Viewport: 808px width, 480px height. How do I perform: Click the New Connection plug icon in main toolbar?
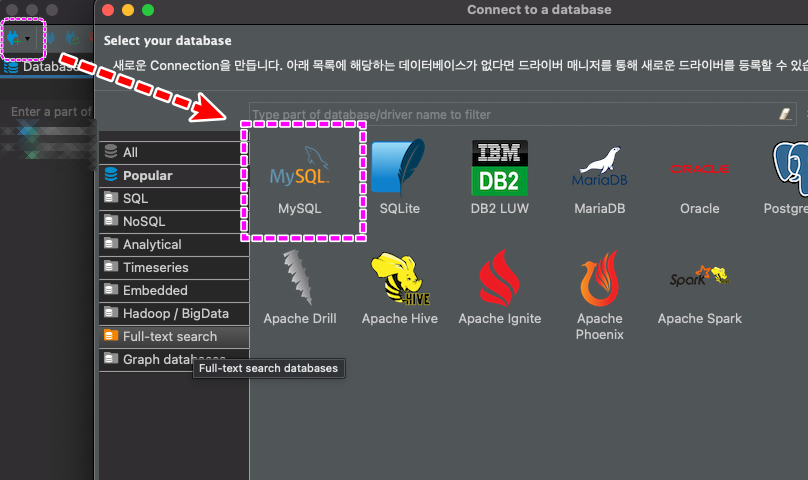point(13,38)
